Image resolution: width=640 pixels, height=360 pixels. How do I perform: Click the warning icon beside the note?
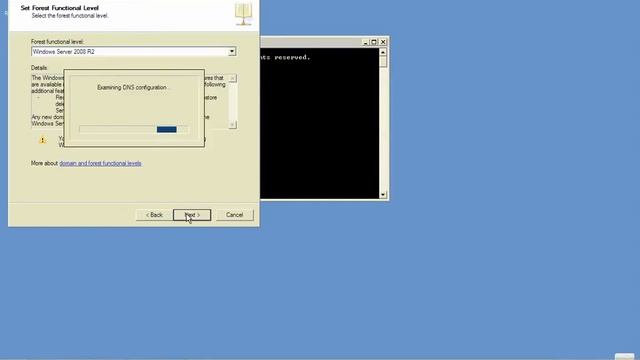coord(42,140)
